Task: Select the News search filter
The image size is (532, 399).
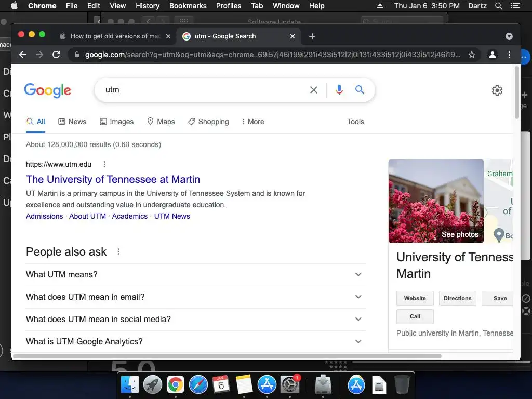Action: pyautogui.click(x=72, y=122)
